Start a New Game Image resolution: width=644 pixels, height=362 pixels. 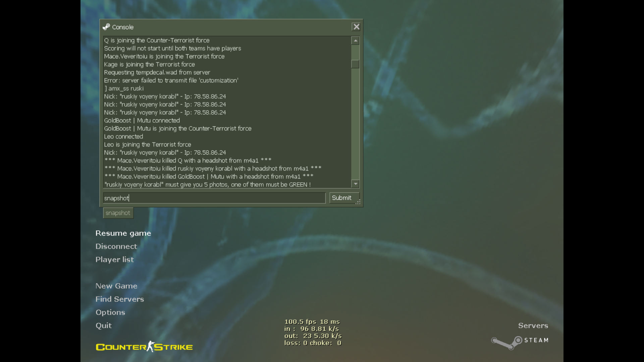click(116, 286)
